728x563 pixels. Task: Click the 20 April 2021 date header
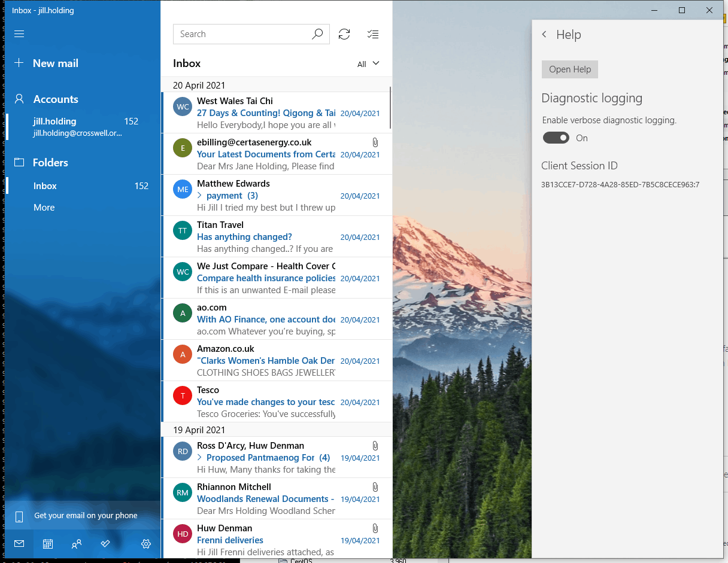(x=199, y=85)
